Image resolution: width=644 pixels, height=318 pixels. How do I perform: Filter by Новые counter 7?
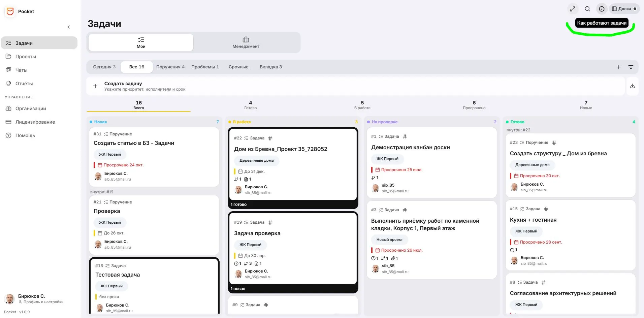tap(586, 105)
